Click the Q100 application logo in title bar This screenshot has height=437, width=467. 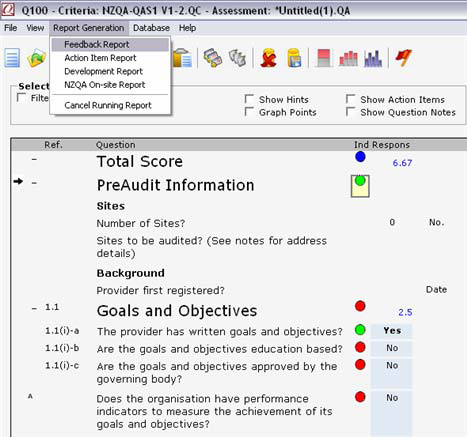coord(8,9)
